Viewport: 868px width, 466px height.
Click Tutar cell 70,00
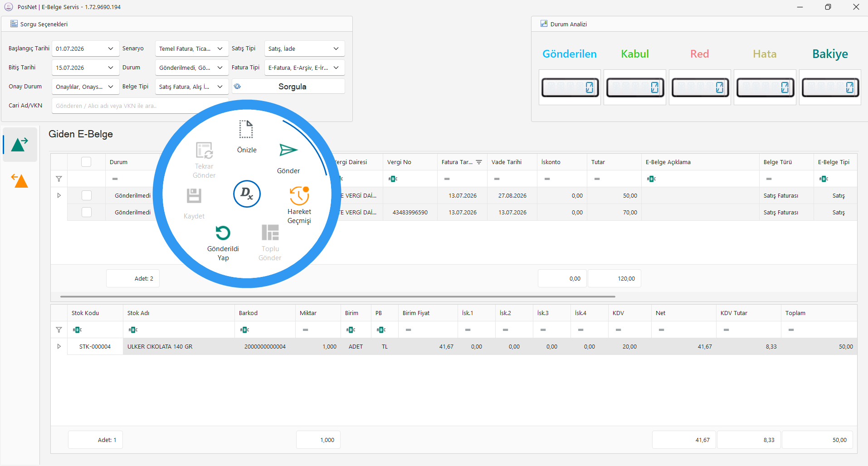point(614,212)
